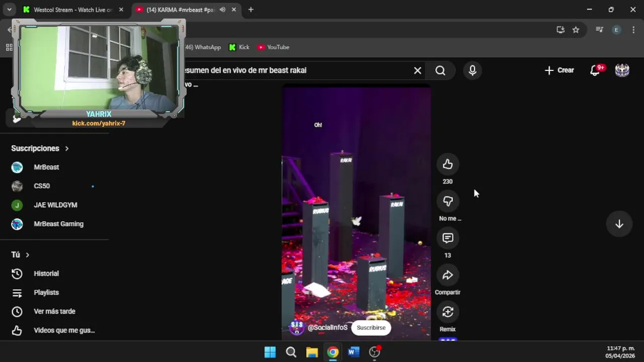
Task: Open the @SocialInfoS channel link
Action: 328,328
